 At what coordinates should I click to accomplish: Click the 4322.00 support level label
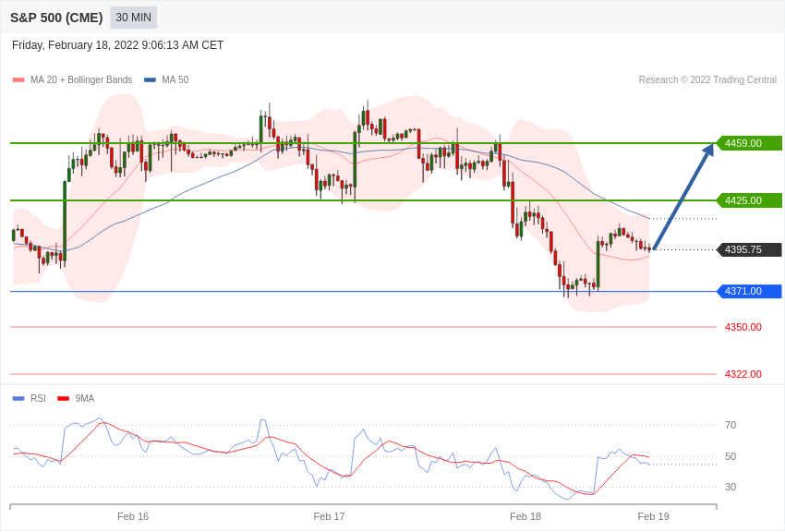pyautogui.click(x=743, y=374)
